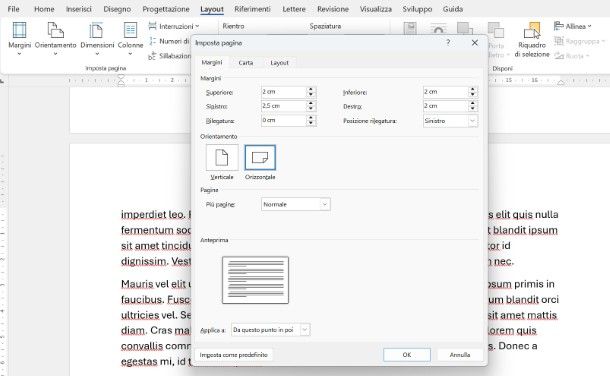
Task: Switch to the Guida ribbon tab
Action: coord(453,9)
